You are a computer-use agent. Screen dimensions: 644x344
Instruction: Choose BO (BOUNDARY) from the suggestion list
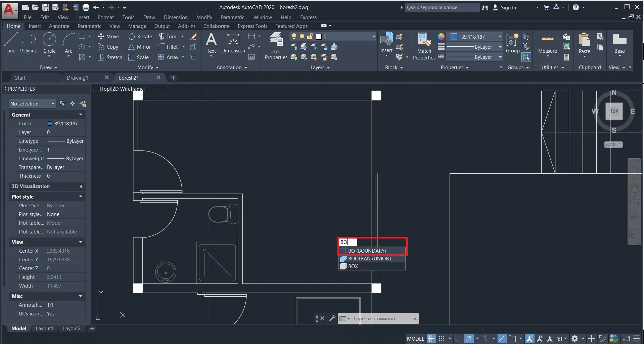[367, 251]
